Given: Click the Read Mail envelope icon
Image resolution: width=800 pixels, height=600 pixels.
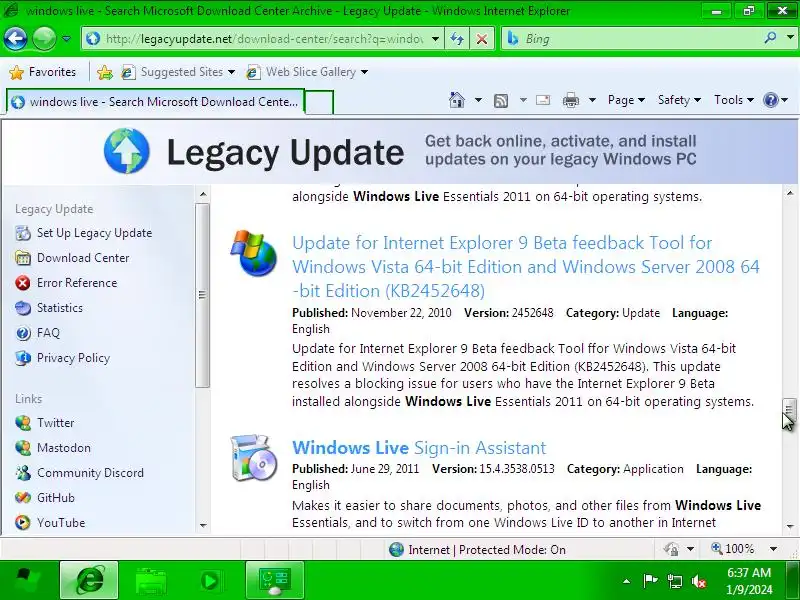Looking at the screenshot, I should [543, 100].
